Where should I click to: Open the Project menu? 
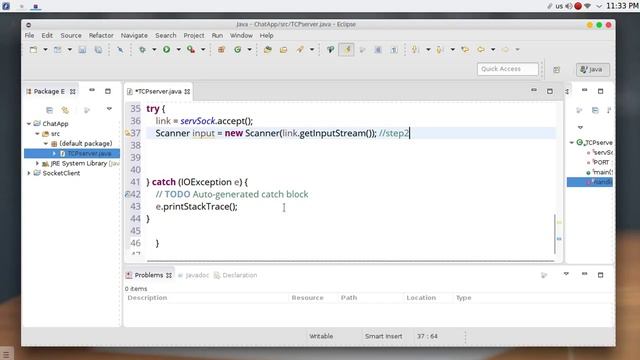tap(194, 36)
